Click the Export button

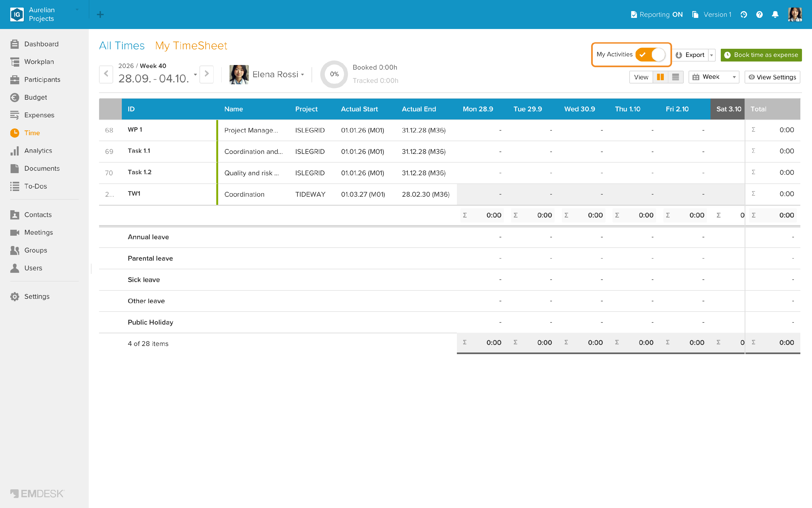pyautogui.click(x=690, y=55)
